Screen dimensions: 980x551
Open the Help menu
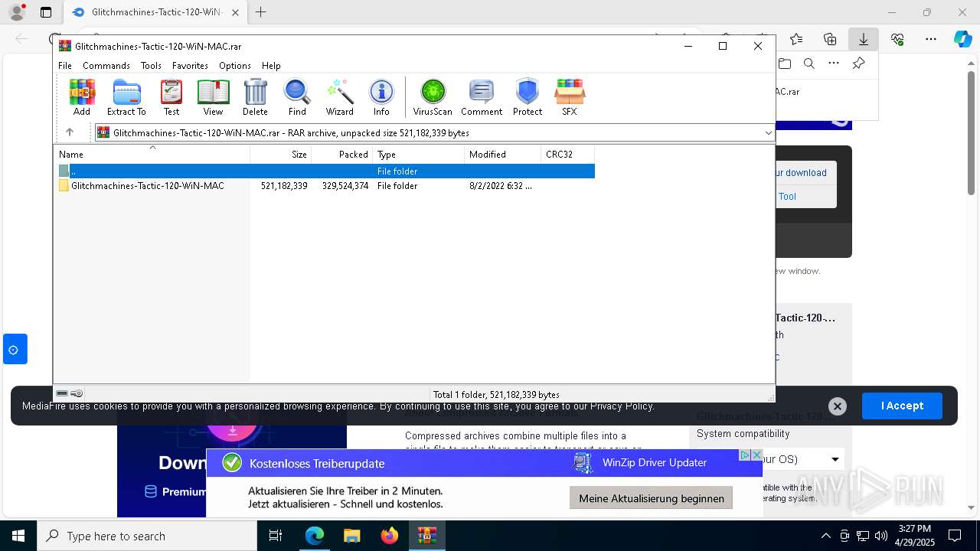(271, 66)
